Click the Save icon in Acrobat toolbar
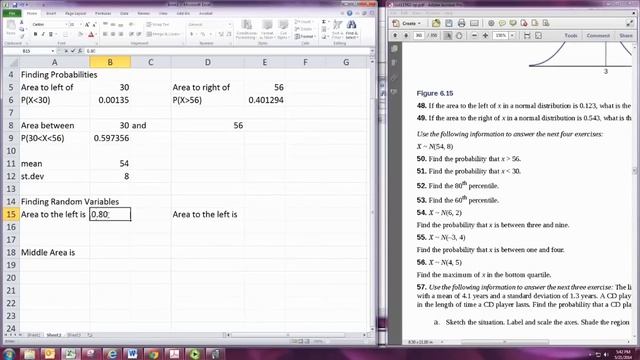Screen dimensions: 640x360 coord(449,23)
